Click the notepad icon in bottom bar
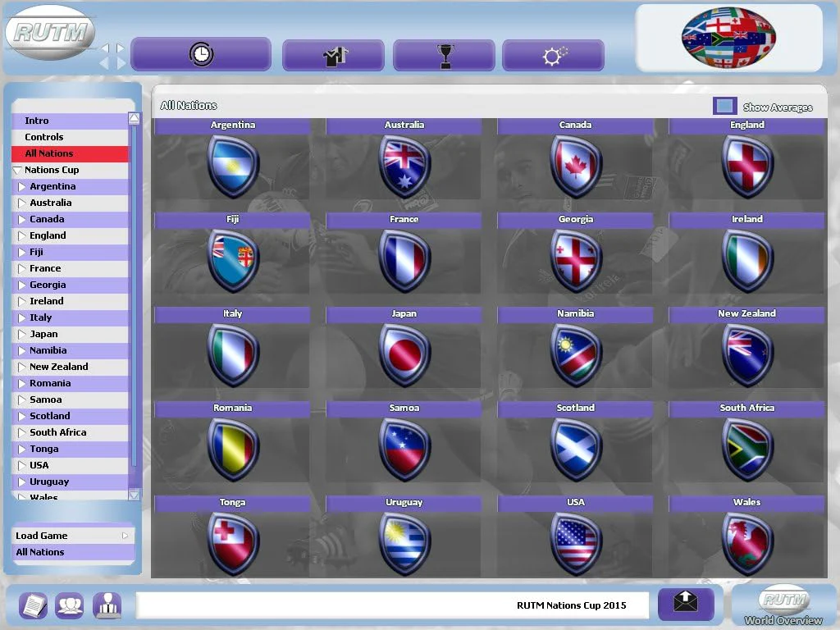 click(33, 605)
